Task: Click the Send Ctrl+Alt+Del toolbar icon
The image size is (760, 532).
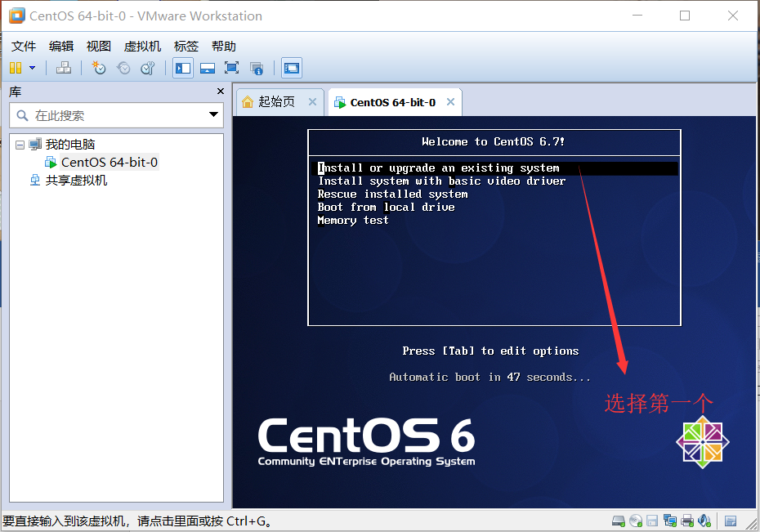Action: (64, 68)
